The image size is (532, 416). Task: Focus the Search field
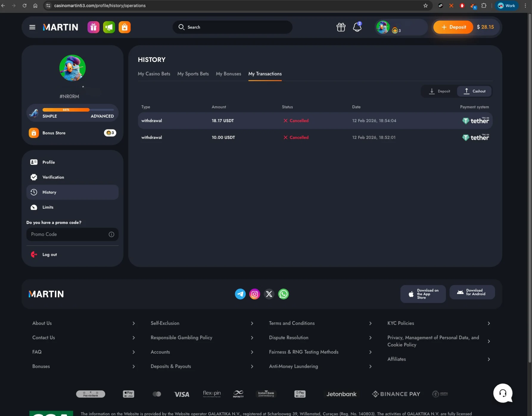(x=232, y=27)
